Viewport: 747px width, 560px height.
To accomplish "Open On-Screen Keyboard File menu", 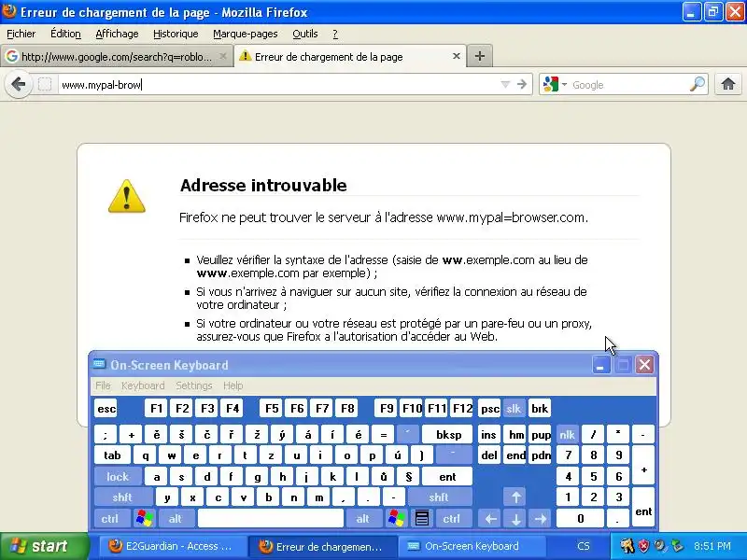I will click(x=103, y=385).
